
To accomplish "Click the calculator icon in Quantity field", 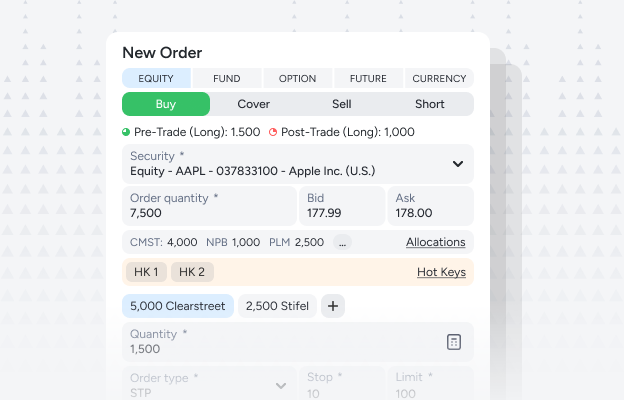I will 454,342.
